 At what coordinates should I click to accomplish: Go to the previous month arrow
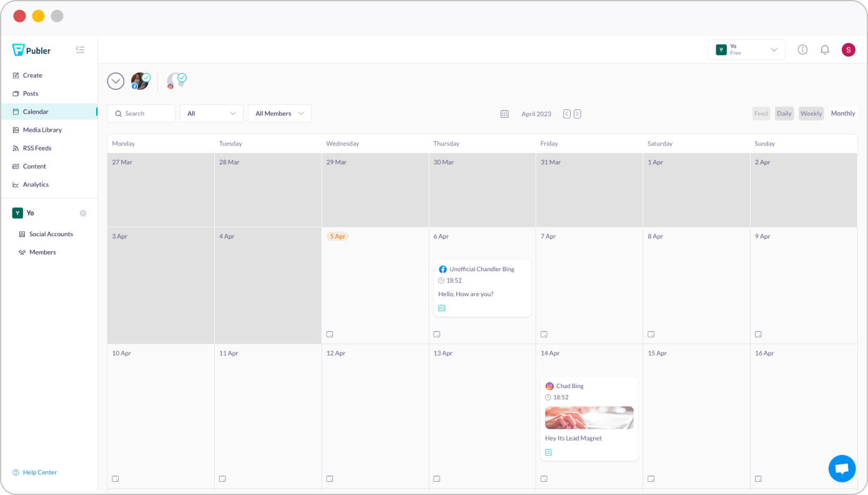coord(566,114)
